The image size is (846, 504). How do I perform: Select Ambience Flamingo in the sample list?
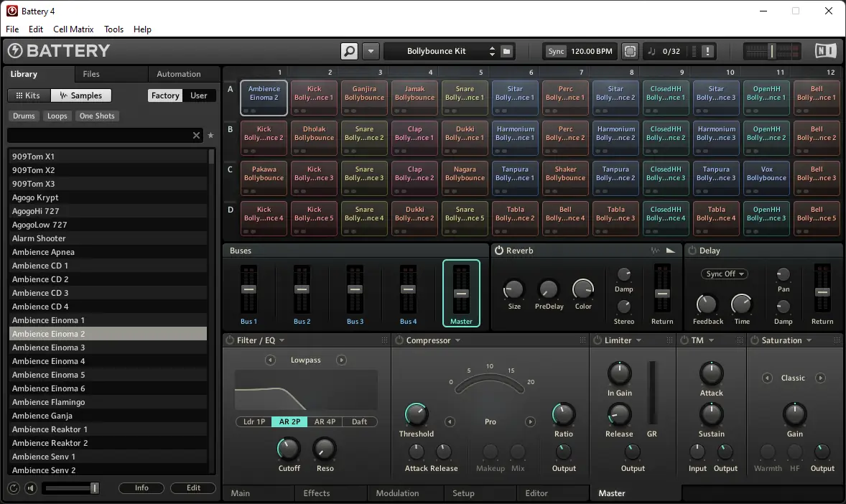pyautogui.click(x=108, y=402)
